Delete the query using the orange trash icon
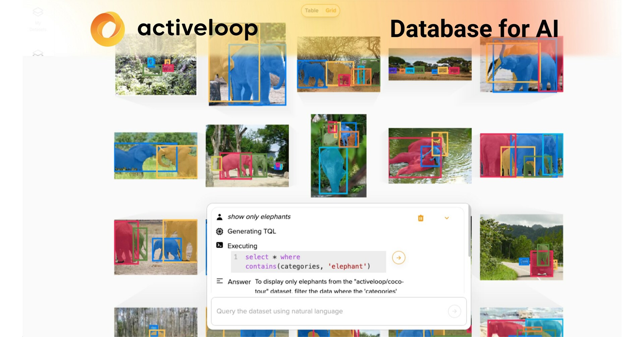This screenshot has height=337, width=644. [x=421, y=218]
